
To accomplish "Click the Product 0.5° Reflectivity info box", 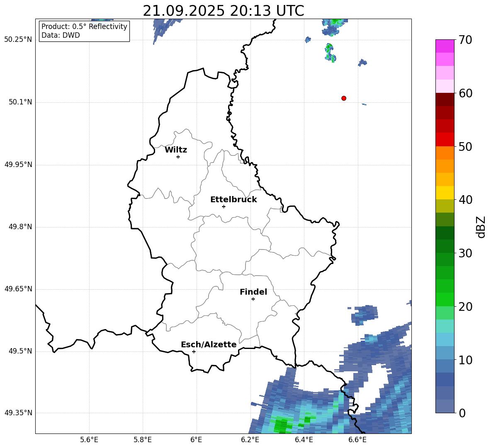I will coord(84,31).
